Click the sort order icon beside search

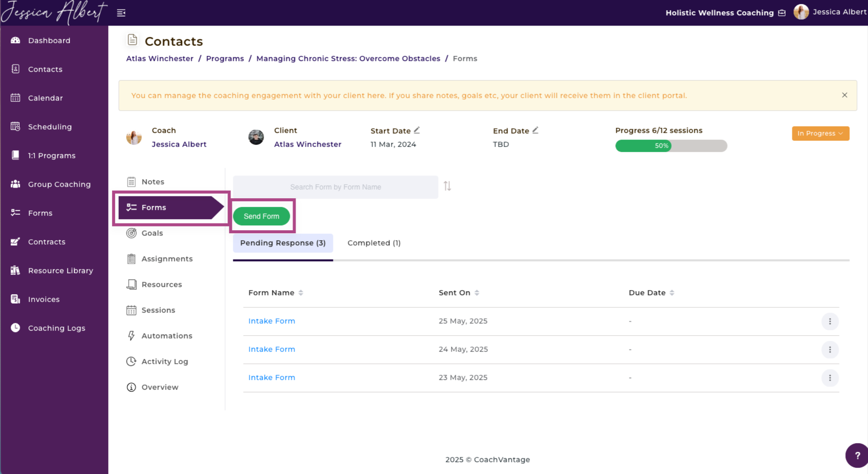[447, 186]
